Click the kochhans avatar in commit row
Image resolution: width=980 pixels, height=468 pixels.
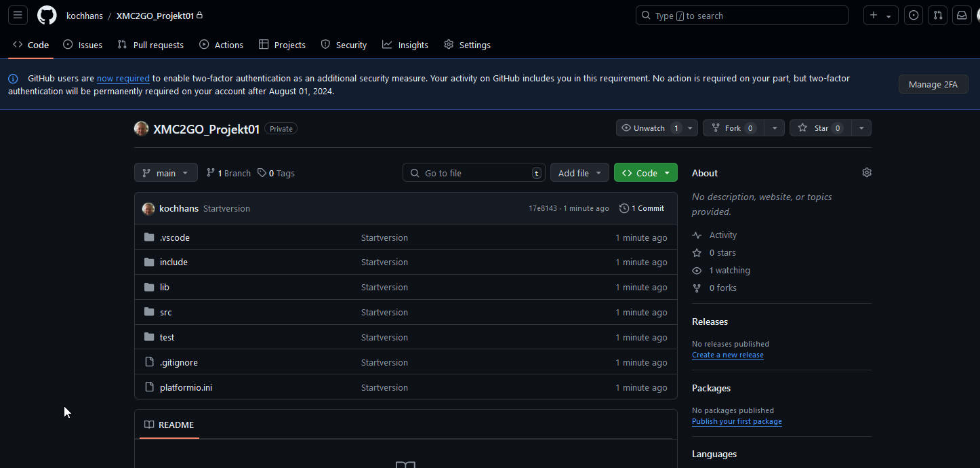[x=148, y=208]
